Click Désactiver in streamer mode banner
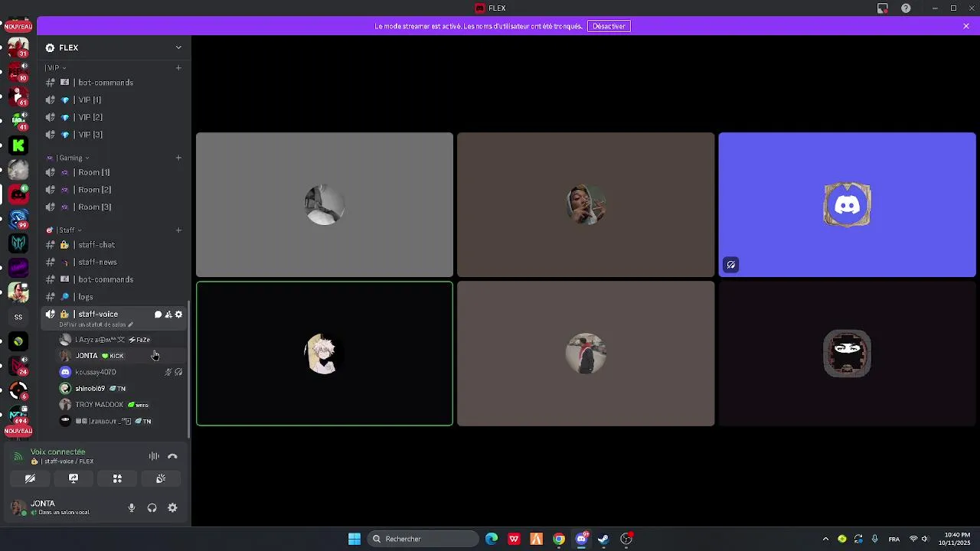Viewport: 980px width, 551px height. tap(609, 26)
